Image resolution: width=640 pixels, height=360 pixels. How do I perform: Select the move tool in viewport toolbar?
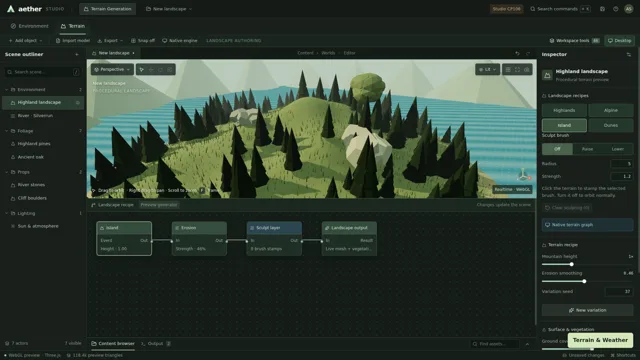click(151, 69)
